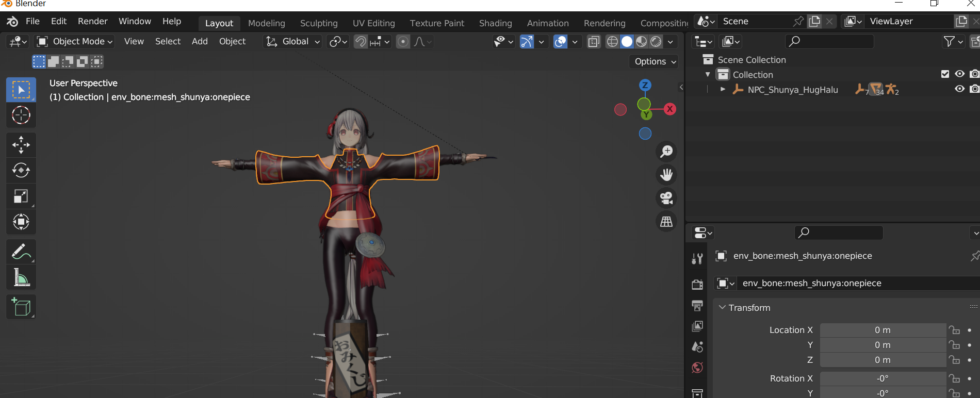This screenshot has width=980, height=398.
Task: Open the World properties tab
Action: pyautogui.click(x=697, y=368)
